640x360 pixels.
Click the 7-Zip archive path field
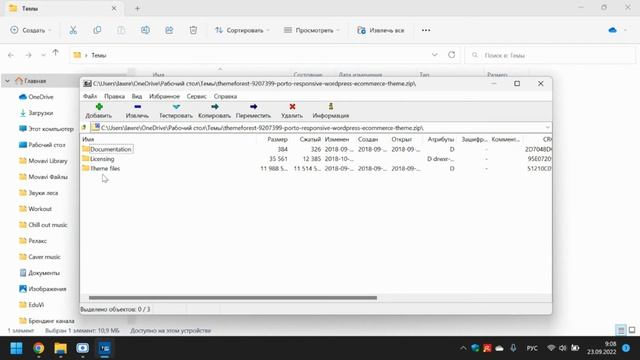pyautogui.click(x=317, y=128)
